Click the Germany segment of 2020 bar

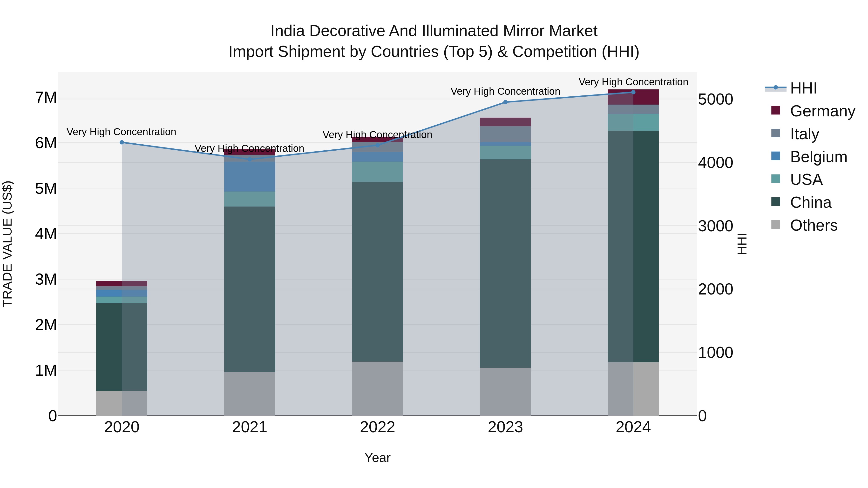(122, 284)
